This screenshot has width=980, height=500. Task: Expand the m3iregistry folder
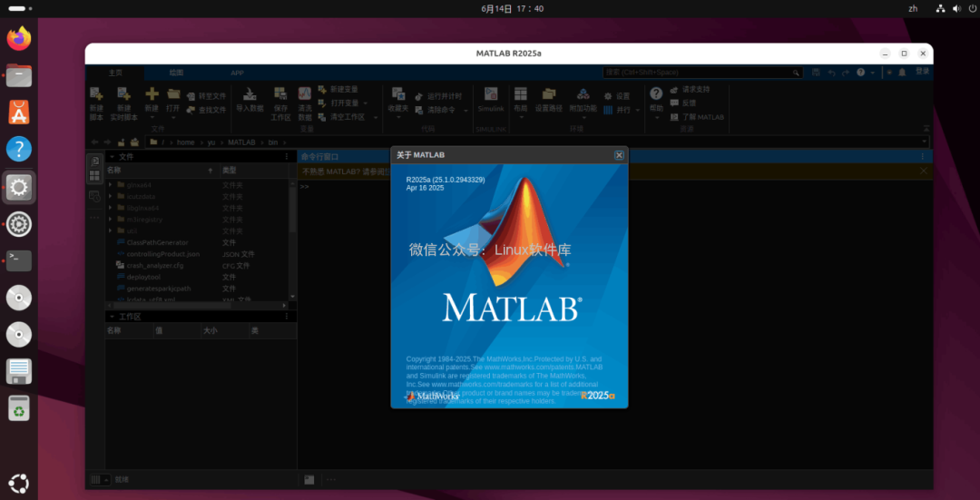tap(111, 220)
